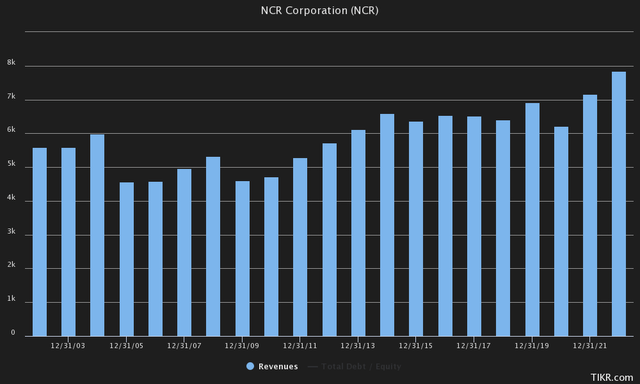Click the 12/31/07 revenue bar

pos(184,253)
